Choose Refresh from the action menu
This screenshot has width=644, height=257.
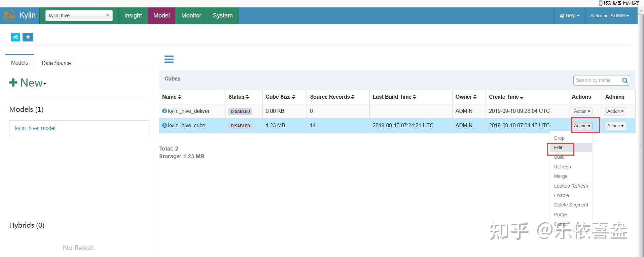coord(571,167)
